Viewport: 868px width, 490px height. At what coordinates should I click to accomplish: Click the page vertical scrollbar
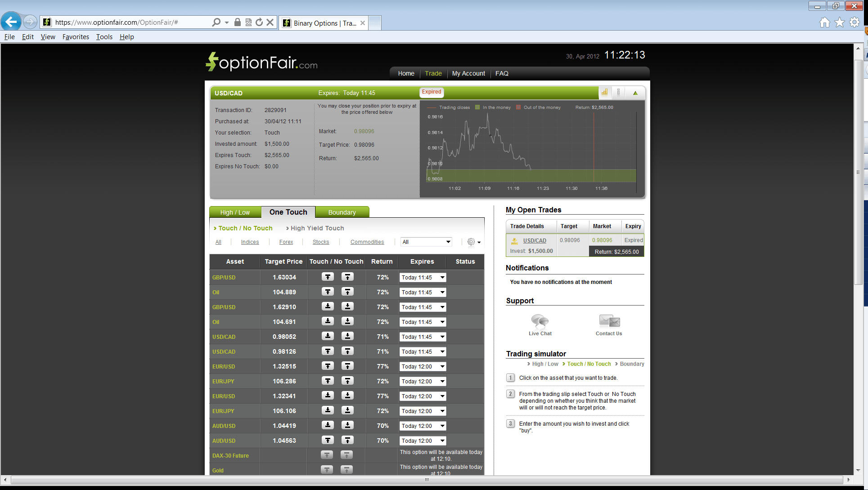[x=859, y=172]
